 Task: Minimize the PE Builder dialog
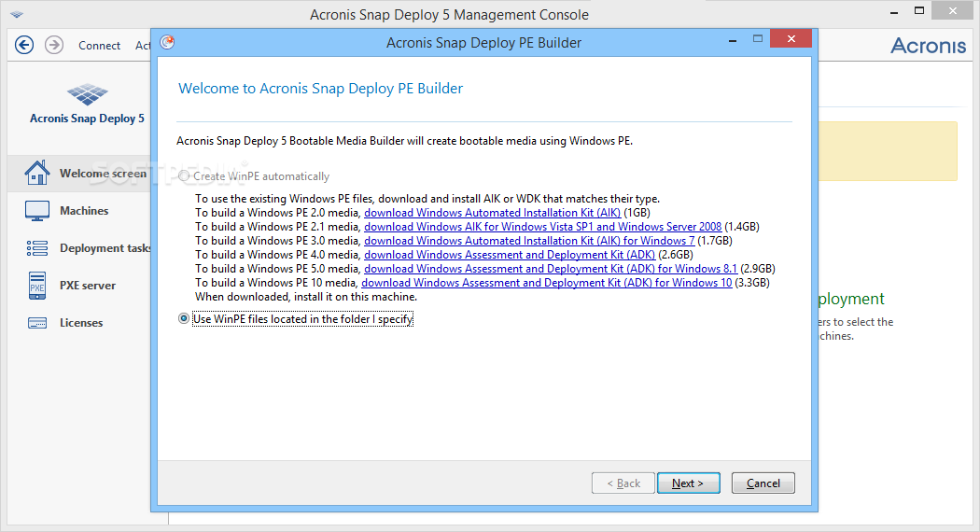(x=732, y=40)
